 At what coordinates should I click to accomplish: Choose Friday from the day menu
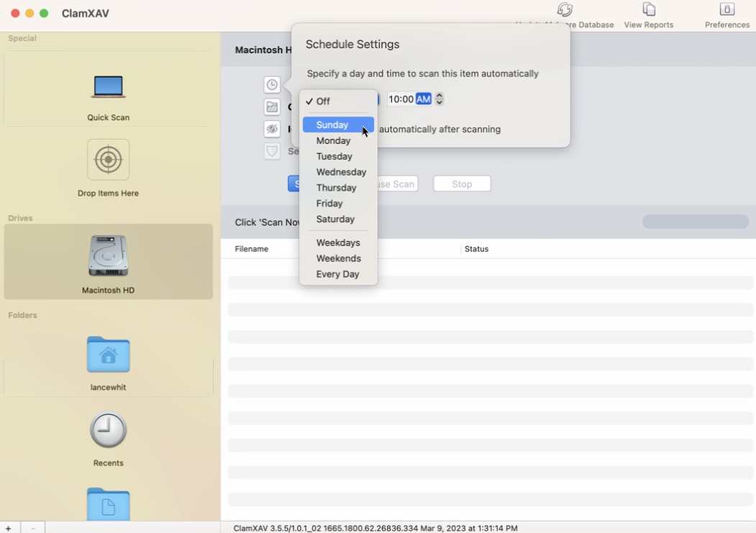[338, 204]
